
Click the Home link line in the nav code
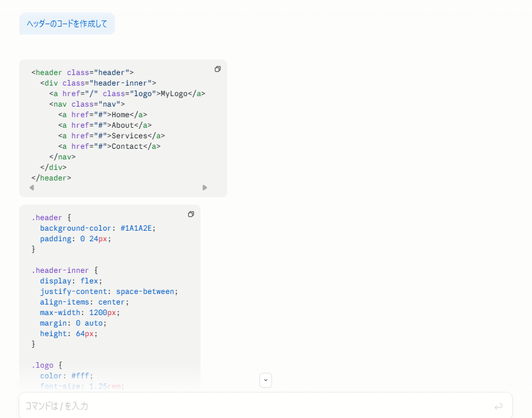click(x=102, y=115)
